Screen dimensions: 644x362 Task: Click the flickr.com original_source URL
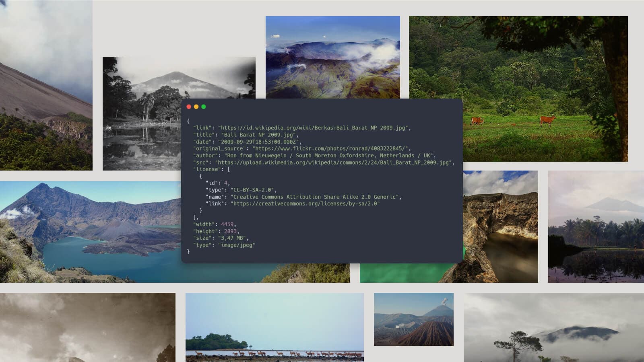(330, 148)
